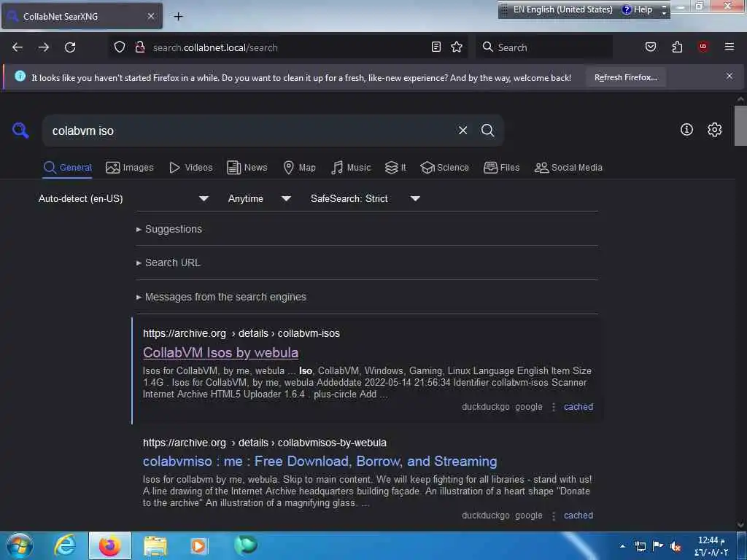Open the Firefox hamburger menu
The width and height of the screenshot is (747, 560).
coord(729,47)
